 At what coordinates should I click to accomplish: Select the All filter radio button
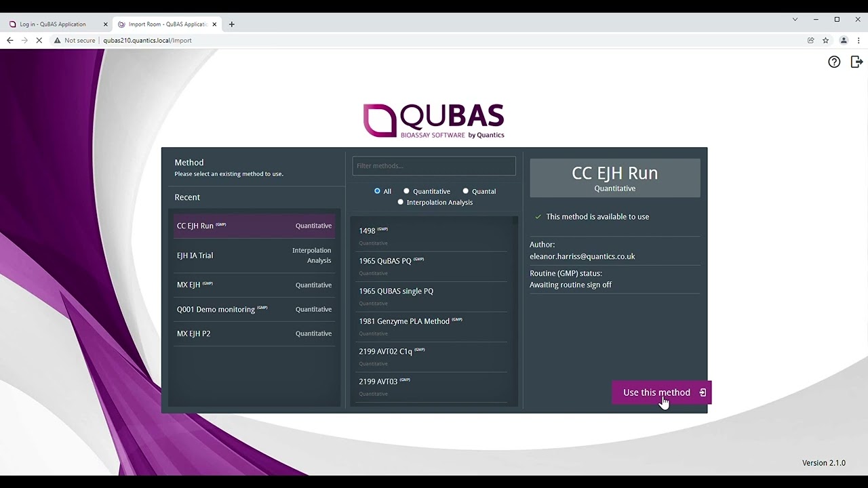[x=377, y=191]
